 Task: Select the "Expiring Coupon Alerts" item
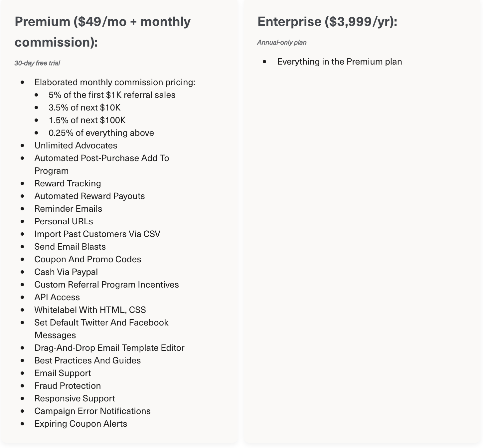(81, 424)
